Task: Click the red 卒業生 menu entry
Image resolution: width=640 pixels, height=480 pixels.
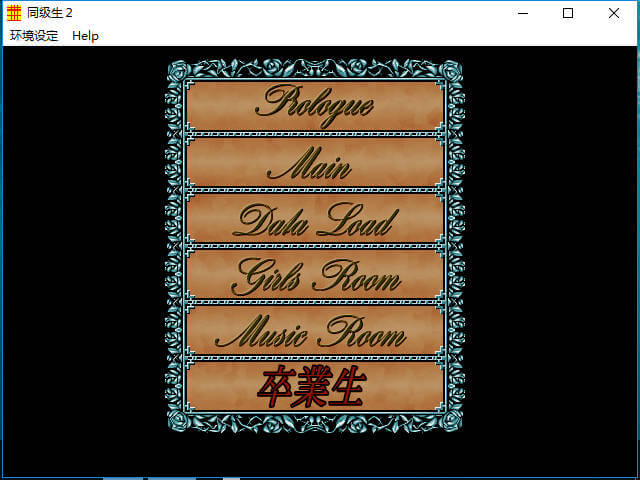Action: click(x=314, y=386)
